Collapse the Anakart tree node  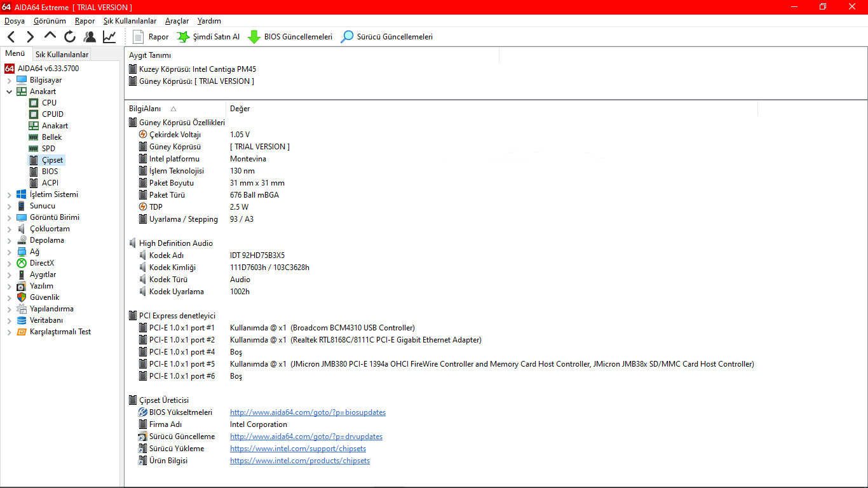coord(9,91)
